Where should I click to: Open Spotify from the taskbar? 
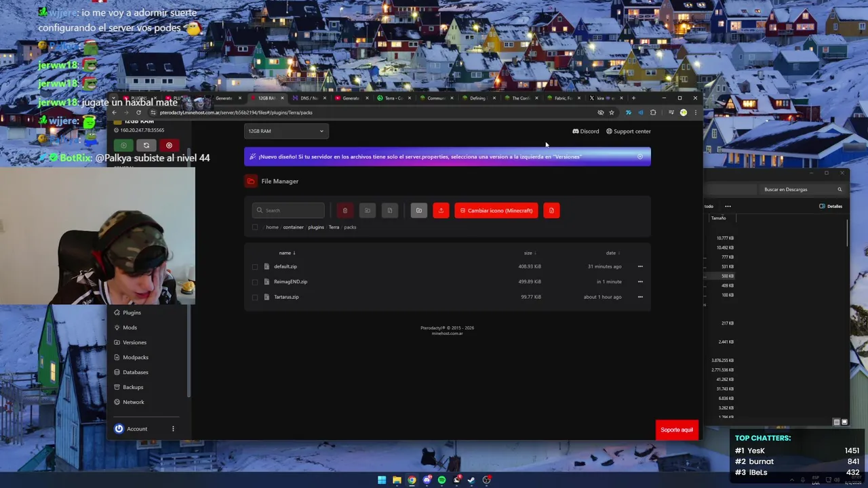pos(441,480)
